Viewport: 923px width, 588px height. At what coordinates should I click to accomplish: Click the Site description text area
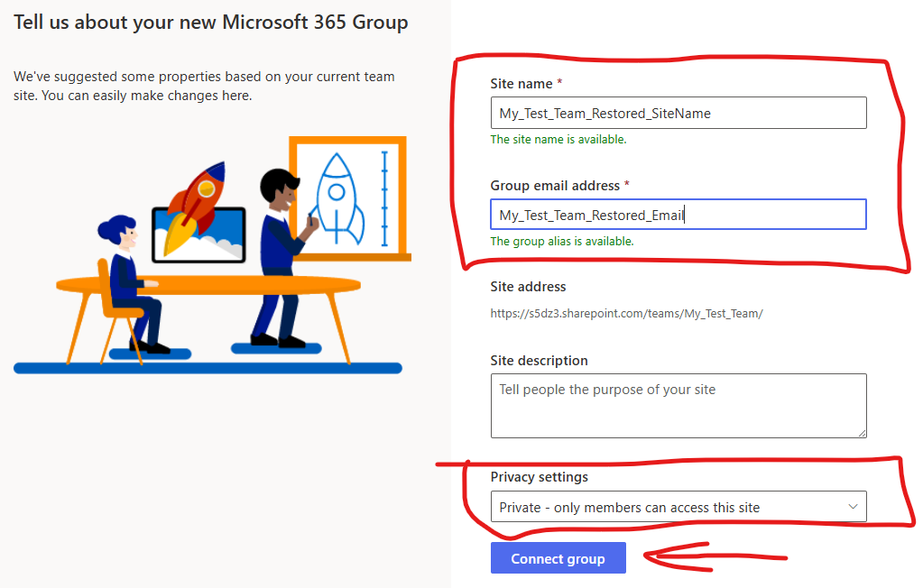point(678,406)
